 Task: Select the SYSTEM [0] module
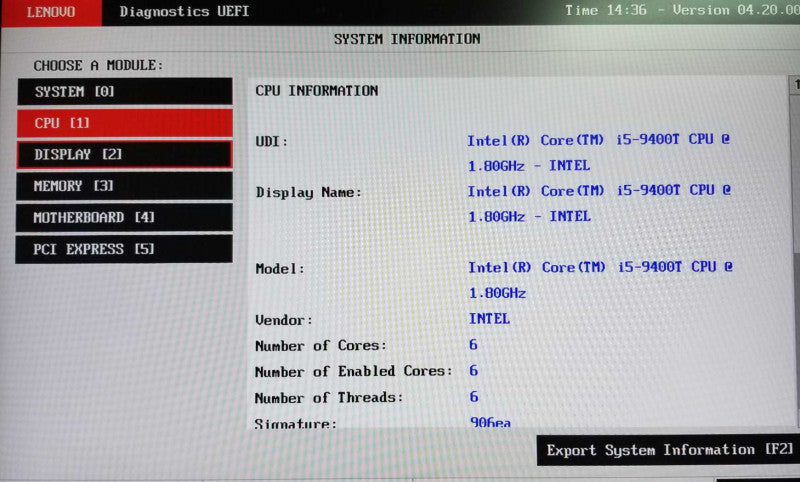click(125, 91)
